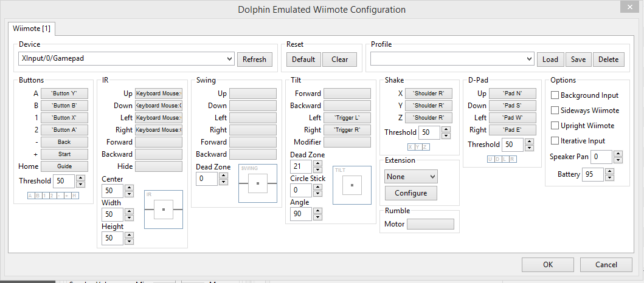Image resolution: width=644 pixels, height=283 pixels.
Task: Select the Wiimote [1] tab
Action: coord(32,29)
